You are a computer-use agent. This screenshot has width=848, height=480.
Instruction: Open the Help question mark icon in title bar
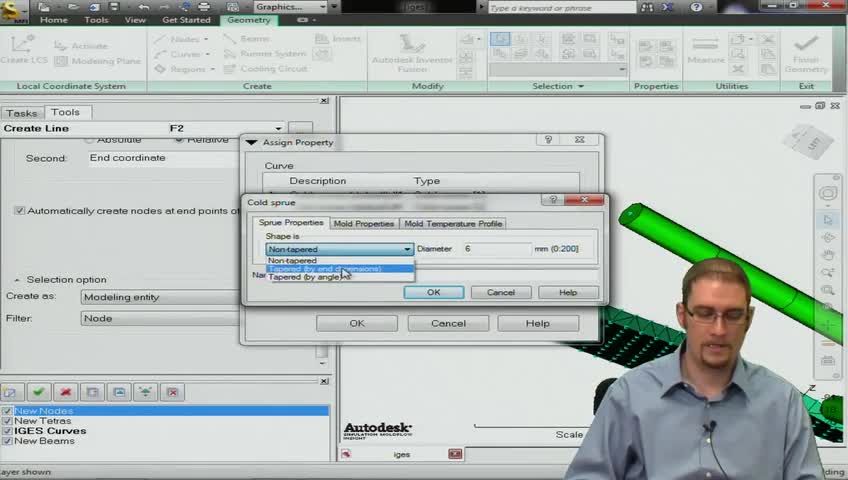tap(697, 7)
